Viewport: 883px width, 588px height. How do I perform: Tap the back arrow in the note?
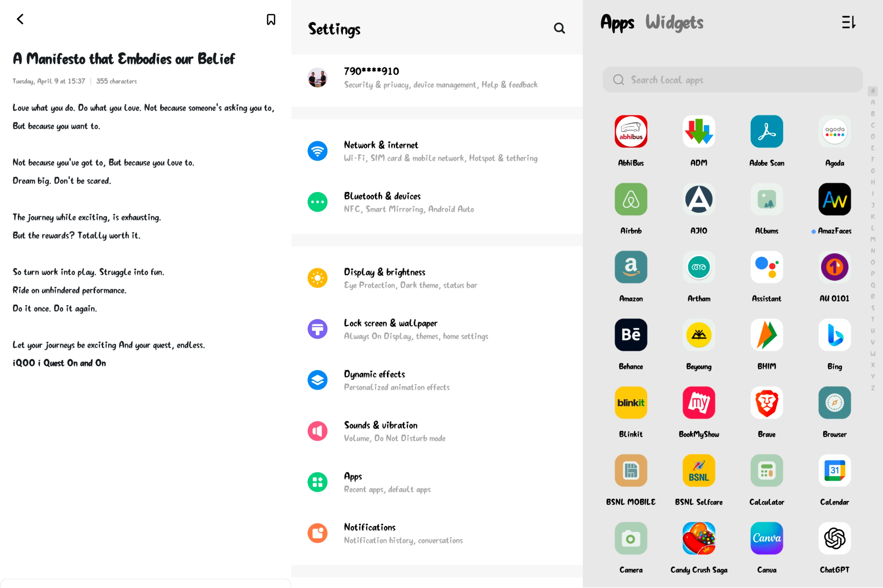pos(20,19)
